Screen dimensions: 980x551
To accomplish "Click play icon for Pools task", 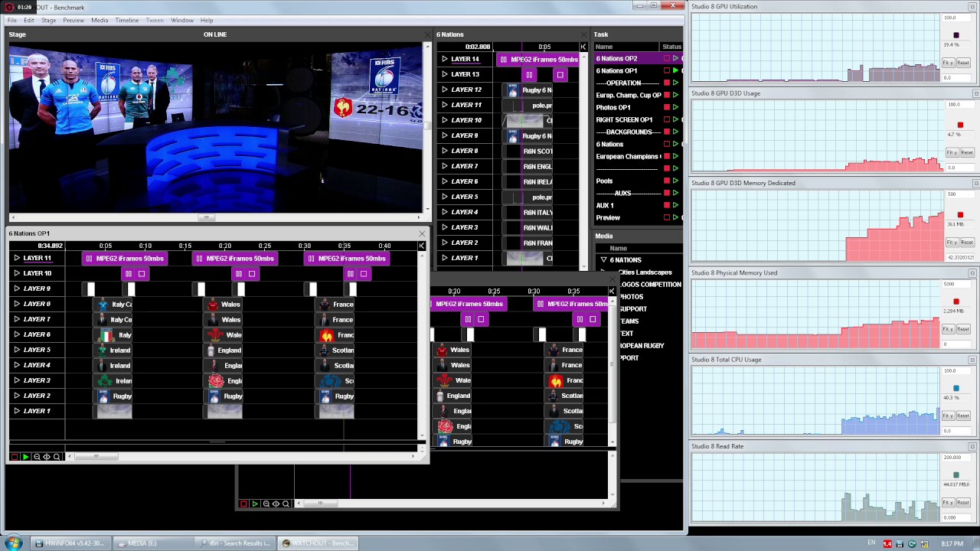I will tap(675, 181).
